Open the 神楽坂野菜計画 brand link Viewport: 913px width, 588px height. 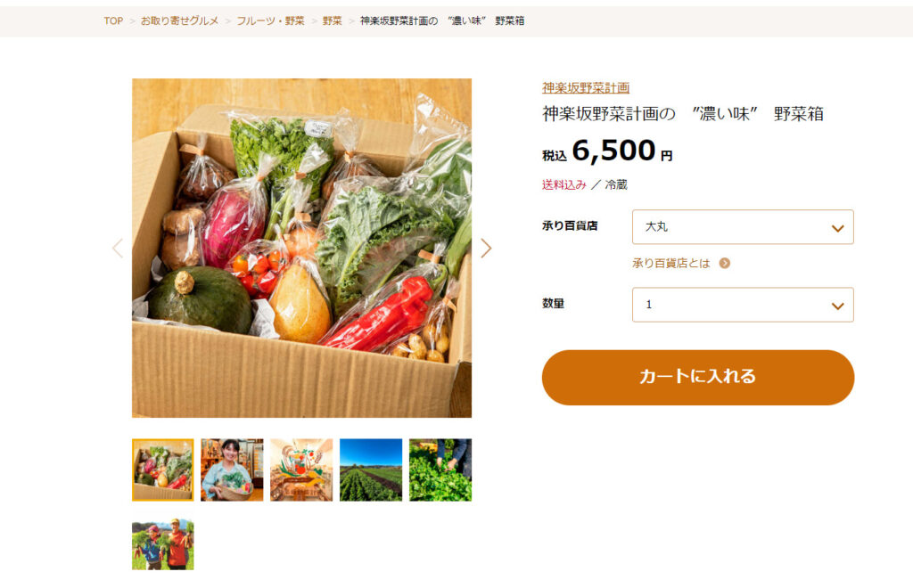(x=585, y=88)
